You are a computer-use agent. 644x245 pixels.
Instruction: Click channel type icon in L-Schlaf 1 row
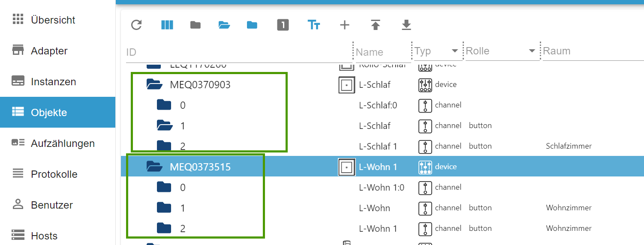coord(425,146)
